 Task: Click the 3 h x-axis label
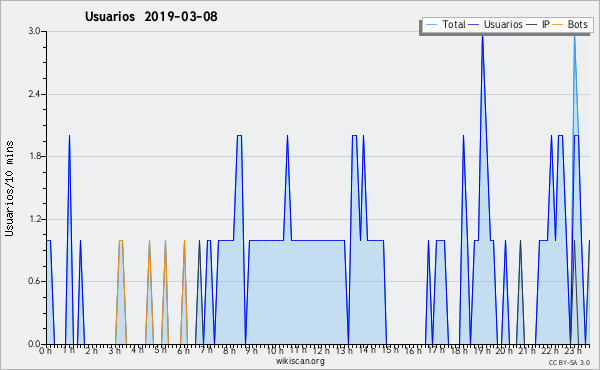114,351
